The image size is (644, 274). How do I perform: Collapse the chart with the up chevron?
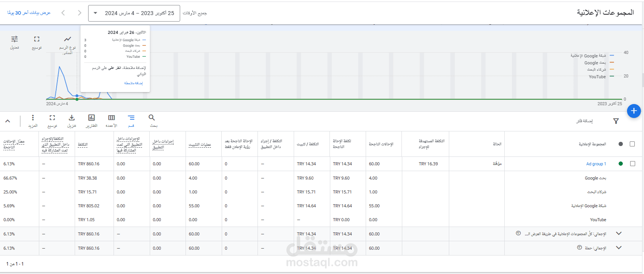pyautogui.click(x=8, y=121)
